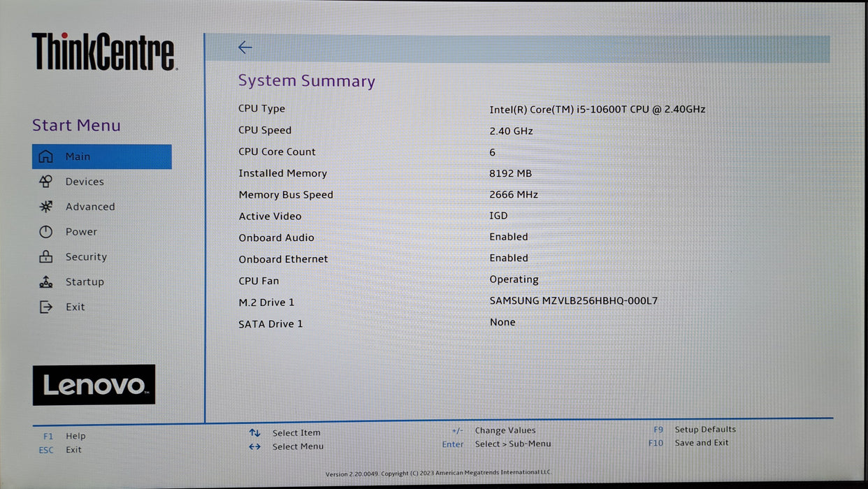Click the back arrow icon above System Summary
The height and width of the screenshot is (489, 868).
(245, 48)
